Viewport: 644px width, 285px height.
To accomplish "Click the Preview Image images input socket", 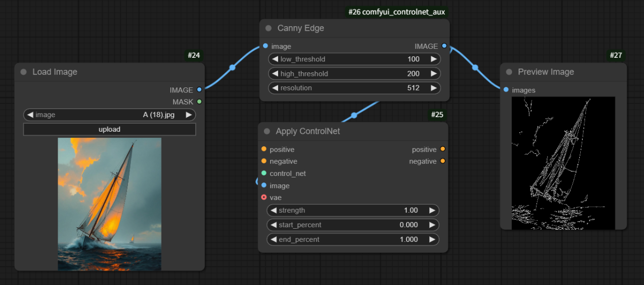I will click(x=505, y=90).
